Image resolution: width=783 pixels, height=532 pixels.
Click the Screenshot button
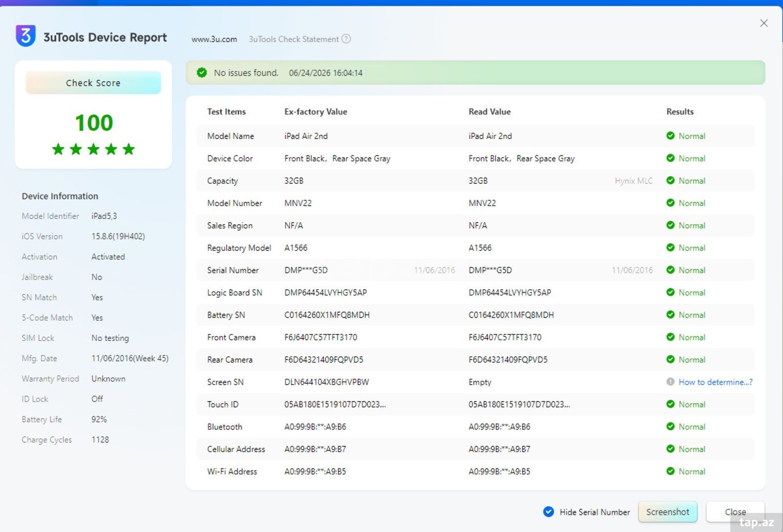668,512
